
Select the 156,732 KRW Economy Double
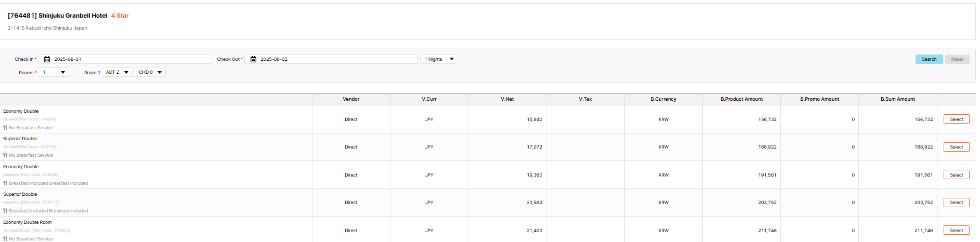[x=957, y=119]
